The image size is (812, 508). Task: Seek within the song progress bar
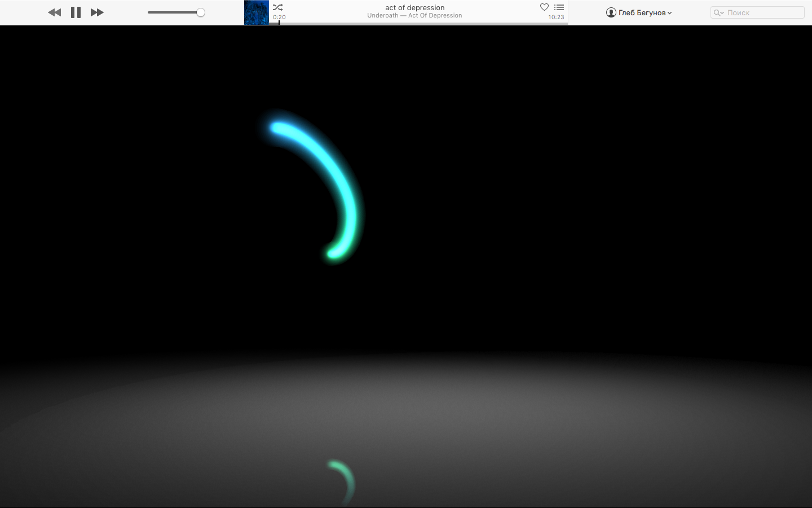pos(418,23)
